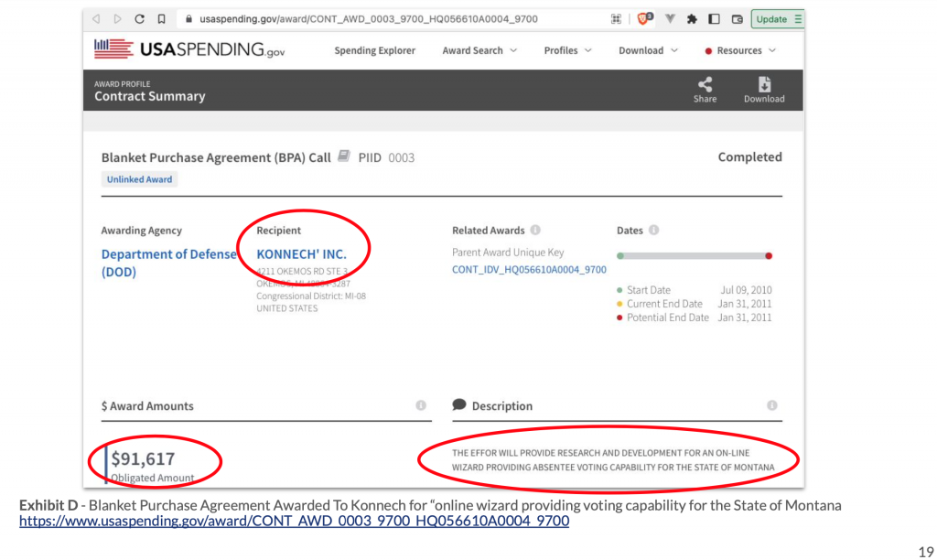Open the CONT_IDV_HQ056610A0004_9700 parent award link
Image resolution: width=937 pixels, height=560 pixels.
point(529,270)
